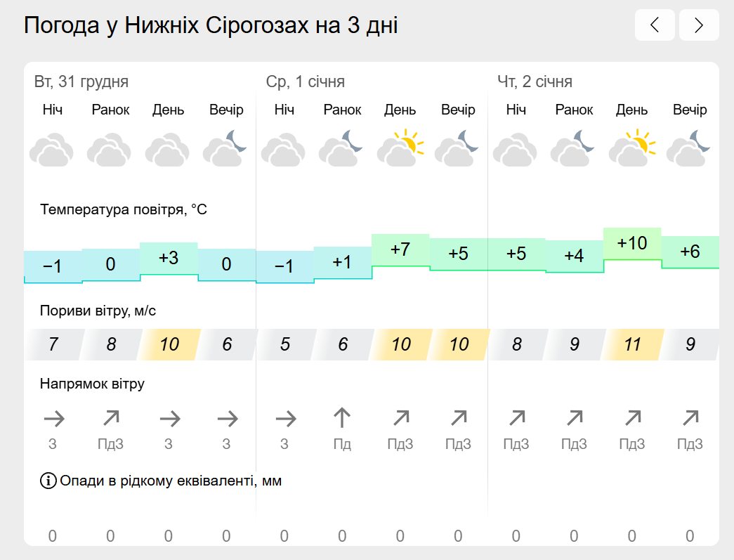Image resolution: width=734 pixels, height=560 pixels.
Task: Click the cloudy icon for December 31 Ніч
Action: click(x=51, y=150)
